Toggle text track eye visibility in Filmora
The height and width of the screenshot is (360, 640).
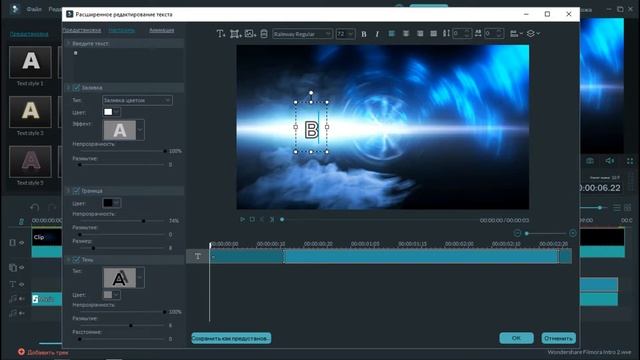tap(22, 284)
